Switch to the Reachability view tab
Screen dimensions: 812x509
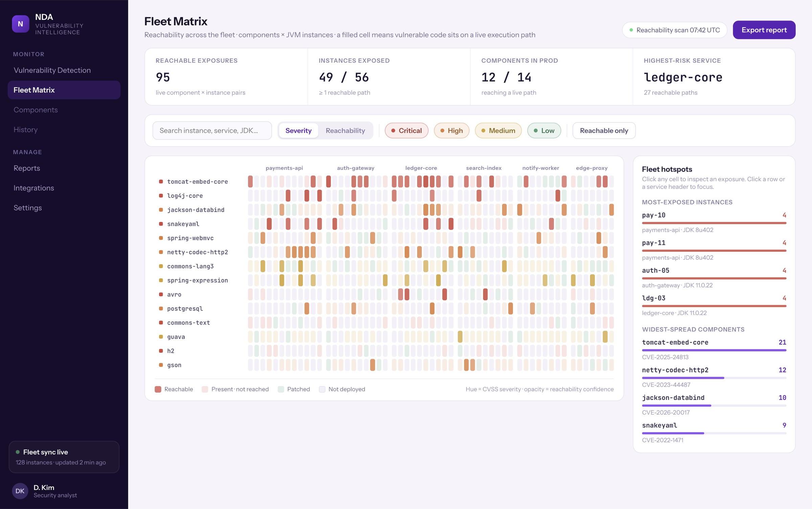345,131
